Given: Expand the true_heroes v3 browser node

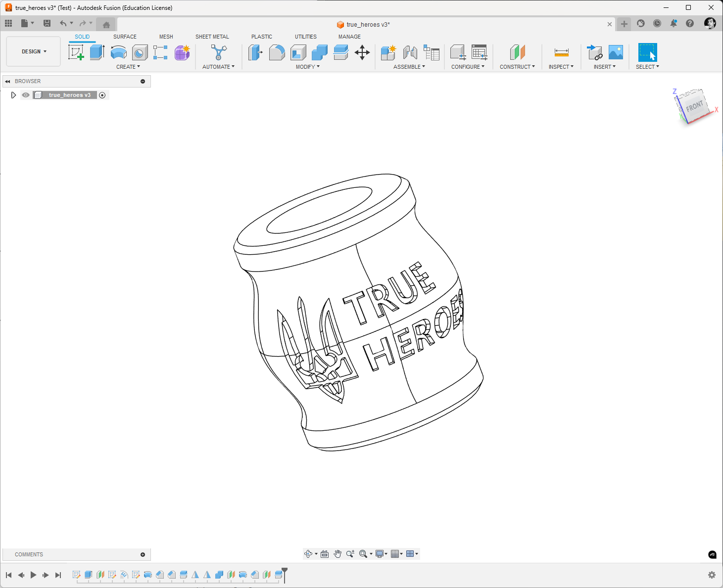Looking at the screenshot, I should [13, 95].
